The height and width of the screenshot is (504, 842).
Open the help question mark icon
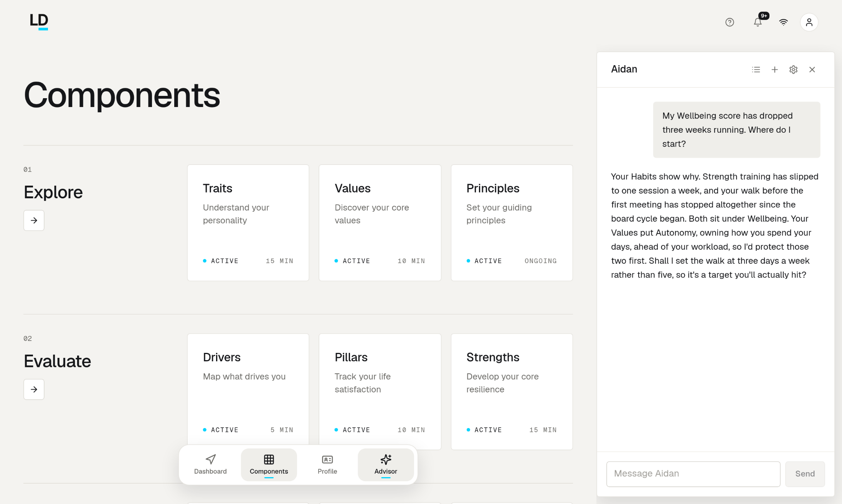(x=730, y=22)
